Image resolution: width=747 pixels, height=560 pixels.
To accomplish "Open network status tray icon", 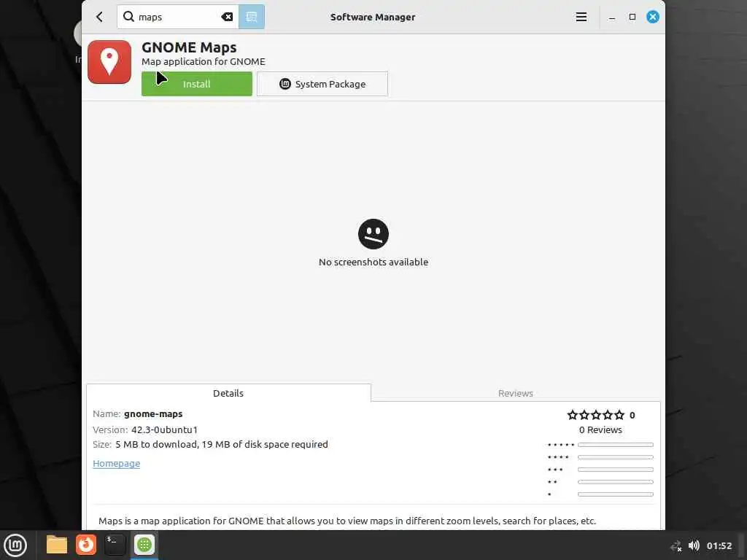I will [x=676, y=545].
